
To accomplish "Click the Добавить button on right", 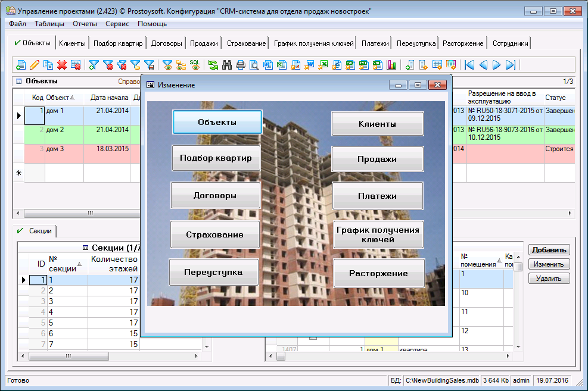I will click(549, 250).
